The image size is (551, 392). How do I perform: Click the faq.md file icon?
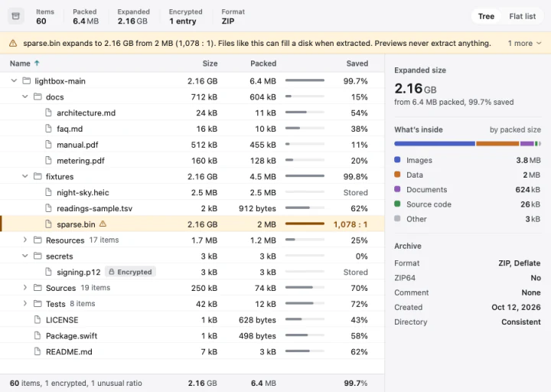[x=48, y=129]
